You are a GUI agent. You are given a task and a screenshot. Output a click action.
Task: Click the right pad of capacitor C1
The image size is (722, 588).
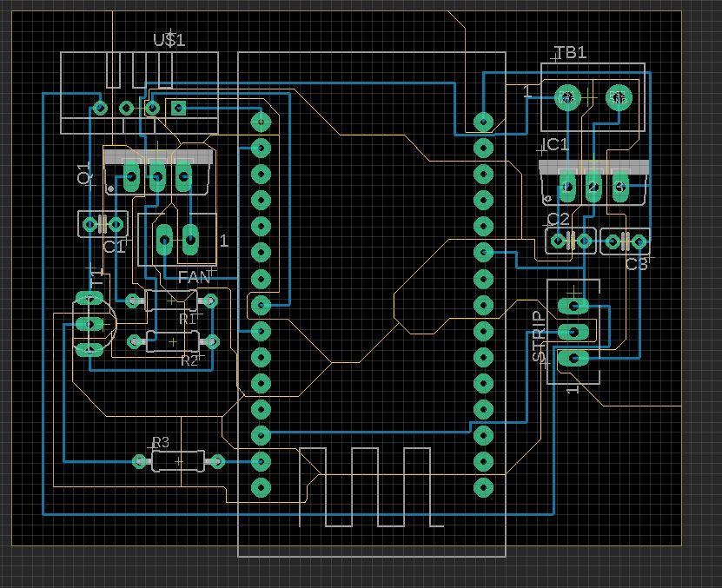pyautogui.click(x=116, y=225)
